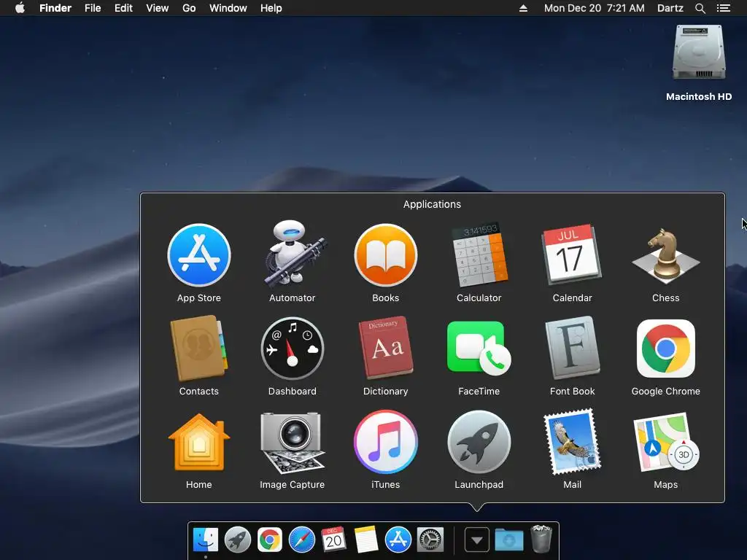Launch Image Capture app
Viewport: 747px width, 560px height.
click(292, 443)
